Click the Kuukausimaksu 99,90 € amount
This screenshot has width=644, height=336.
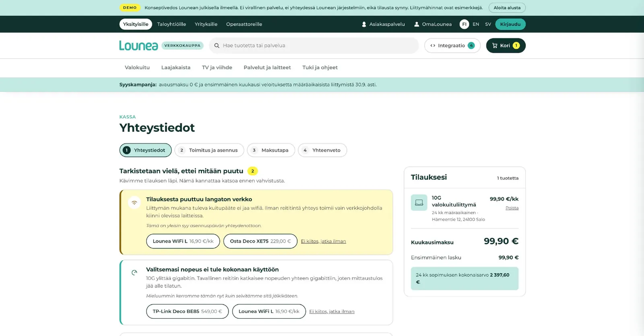coord(501,241)
